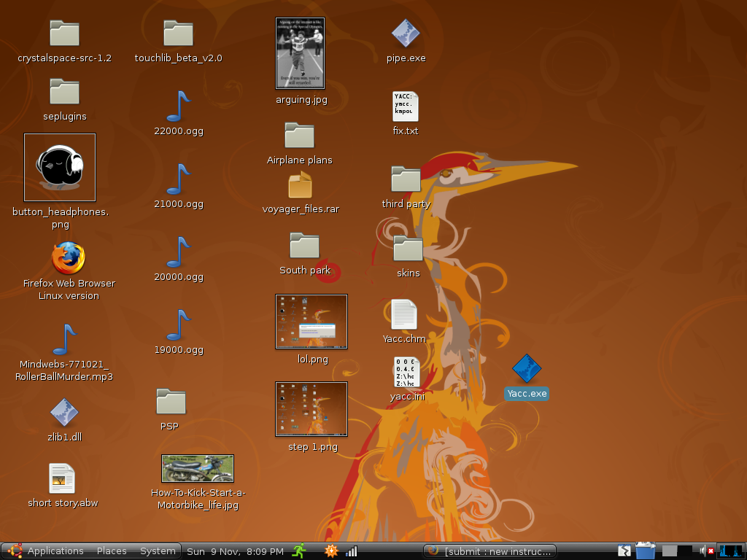
Task: Select the Airplane plans folder
Action: (299, 136)
